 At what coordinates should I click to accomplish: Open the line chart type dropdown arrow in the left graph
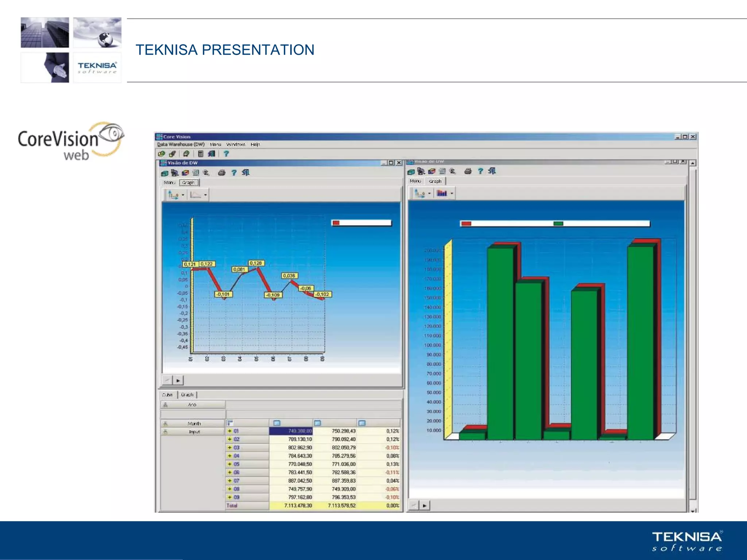point(206,195)
